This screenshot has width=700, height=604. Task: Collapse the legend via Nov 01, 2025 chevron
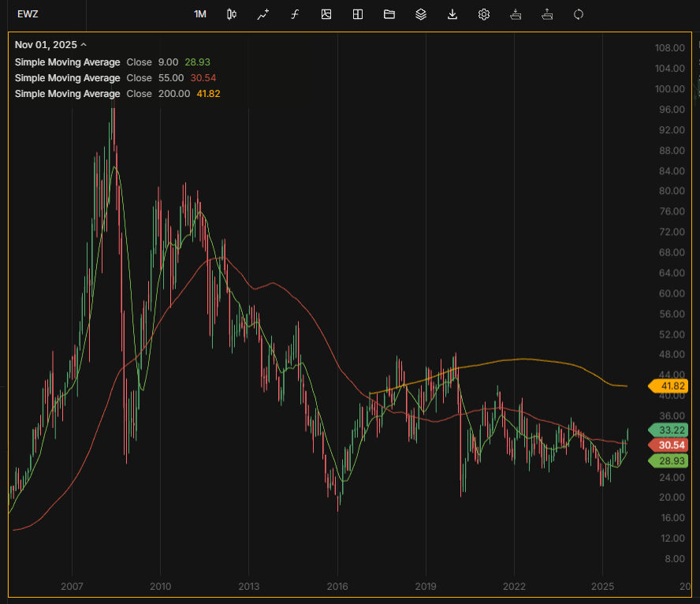[x=84, y=45]
